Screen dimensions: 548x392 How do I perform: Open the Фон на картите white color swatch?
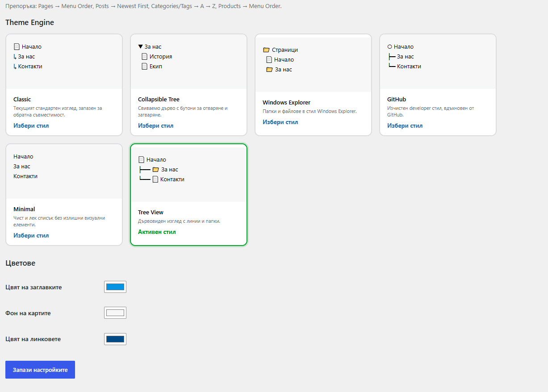(115, 313)
